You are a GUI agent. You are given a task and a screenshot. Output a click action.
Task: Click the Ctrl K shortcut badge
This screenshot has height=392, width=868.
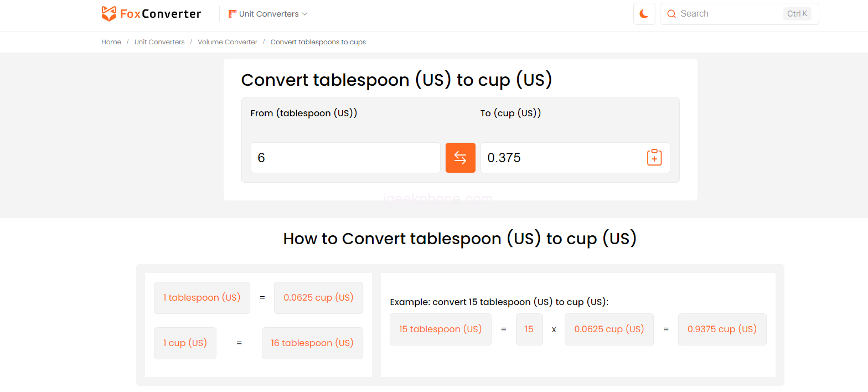coord(797,14)
